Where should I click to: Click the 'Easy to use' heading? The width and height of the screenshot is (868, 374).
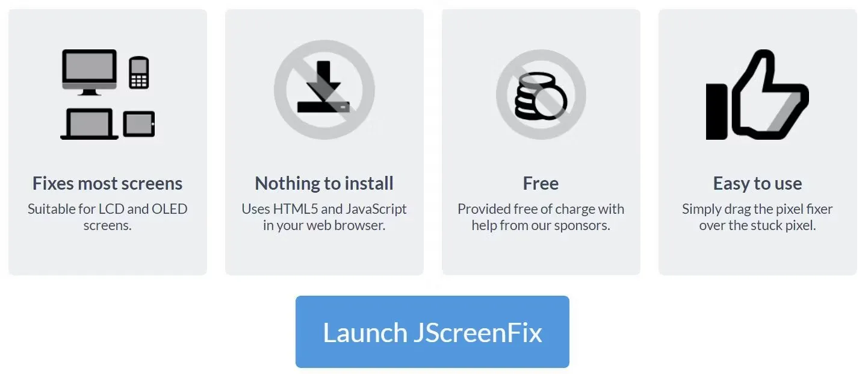[757, 183]
